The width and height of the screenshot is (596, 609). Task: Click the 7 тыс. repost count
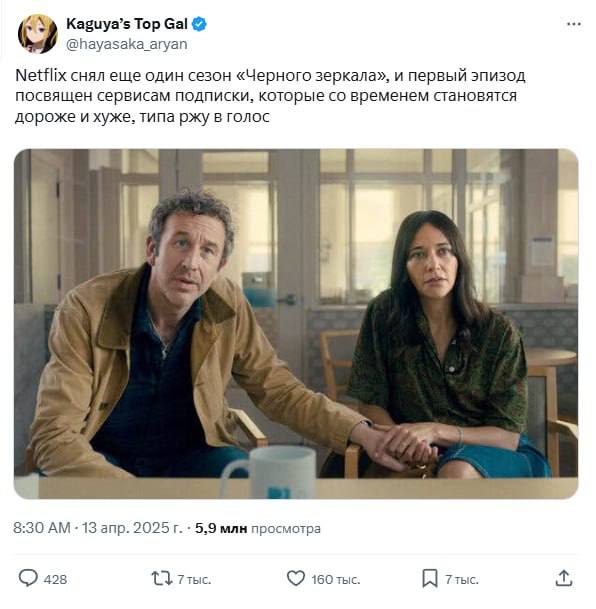tap(194, 579)
